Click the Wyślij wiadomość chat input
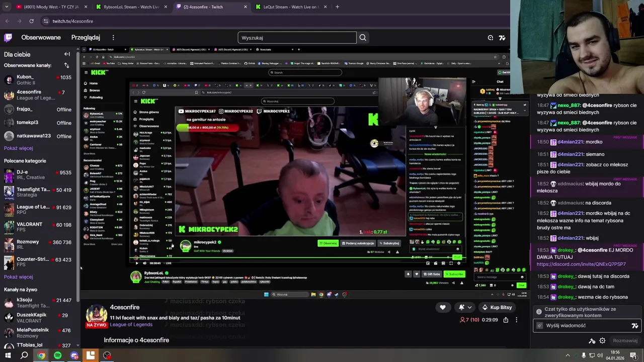The height and width of the screenshot is (362, 644). 586,326
